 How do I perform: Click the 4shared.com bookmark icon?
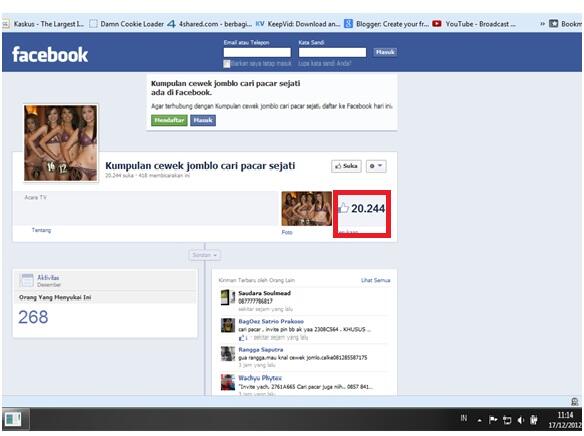[171, 24]
